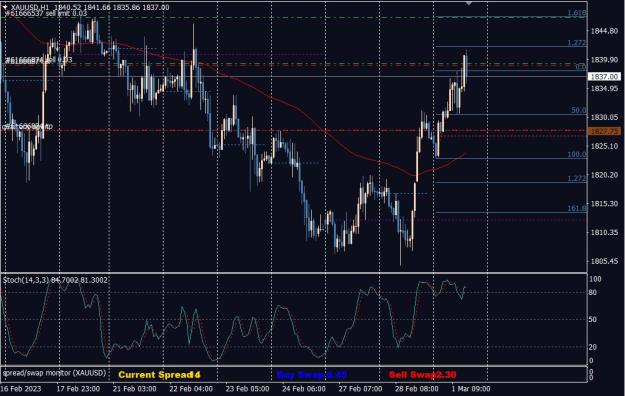
Task: Click the 17 Feb 23:00 time axis label
Action: coord(78,388)
